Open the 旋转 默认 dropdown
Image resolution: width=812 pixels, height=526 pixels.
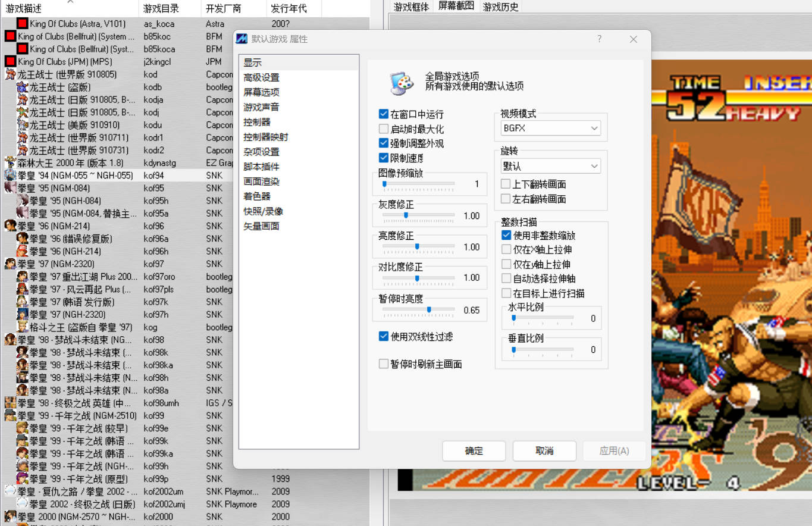(x=550, y=166)
